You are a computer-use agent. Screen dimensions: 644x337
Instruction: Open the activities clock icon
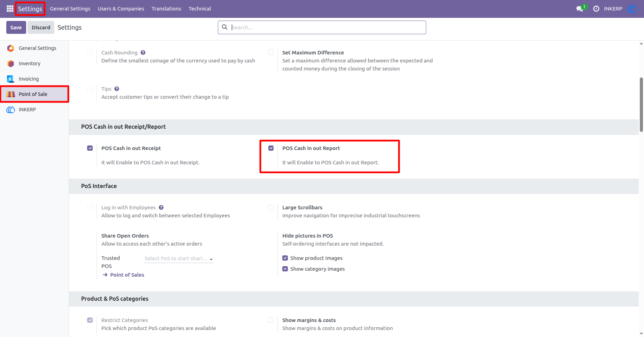pyautogui.click(x=596, y=9)
